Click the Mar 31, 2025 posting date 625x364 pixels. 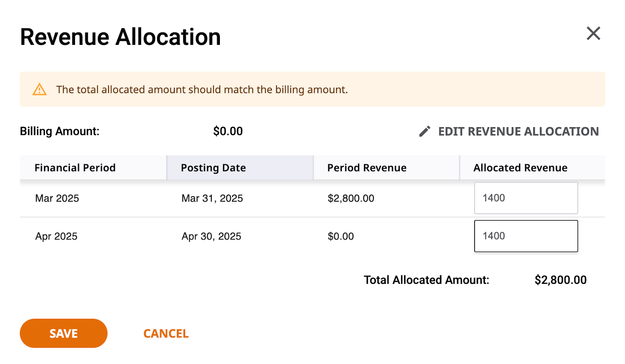click(x=212, y=198)
